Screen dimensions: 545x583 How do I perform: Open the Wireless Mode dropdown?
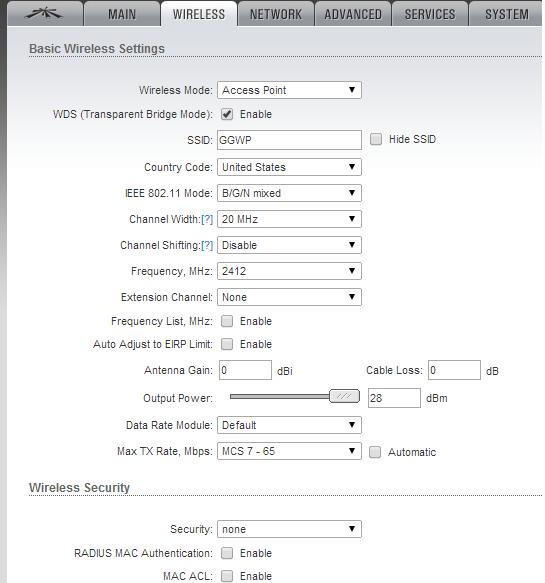(x=289, y=90)
